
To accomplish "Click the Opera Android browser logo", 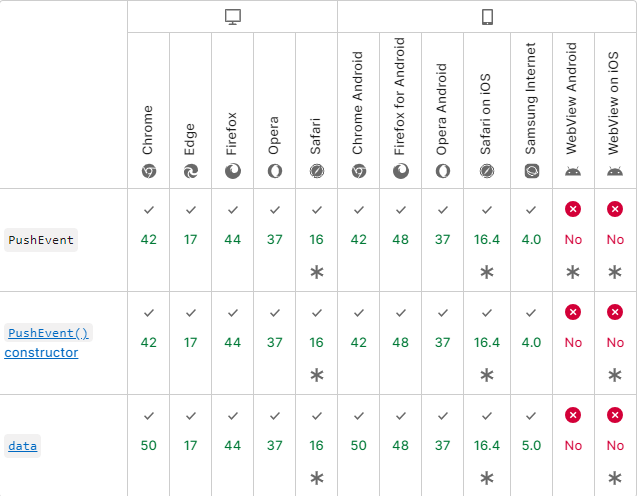I will 443,171.
